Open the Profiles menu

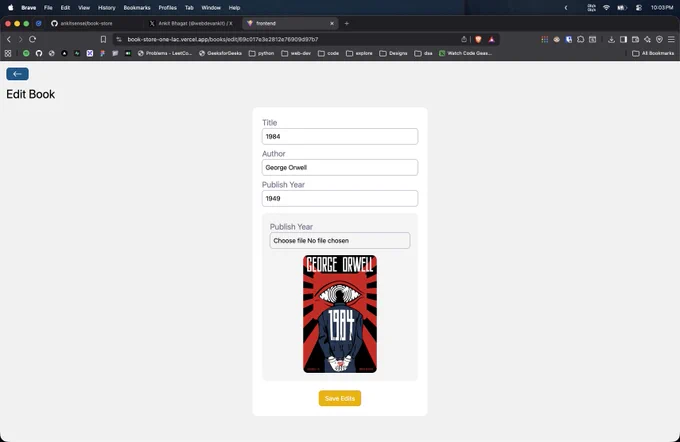pos(167,7)
